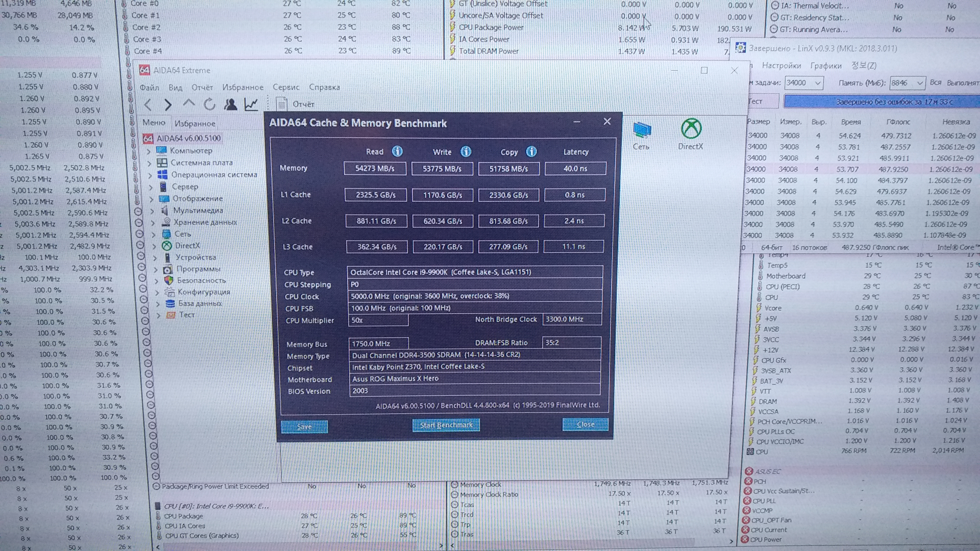Switch to the Избранное tab
Viewport: 980px width, 551px height.
click(195, 123)
